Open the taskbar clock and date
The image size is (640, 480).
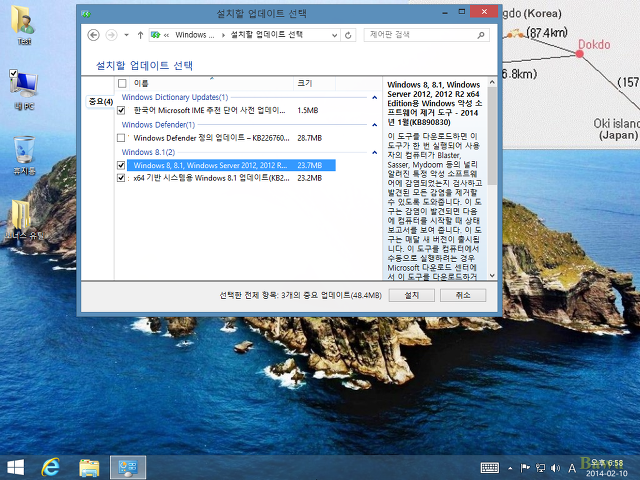607,468
